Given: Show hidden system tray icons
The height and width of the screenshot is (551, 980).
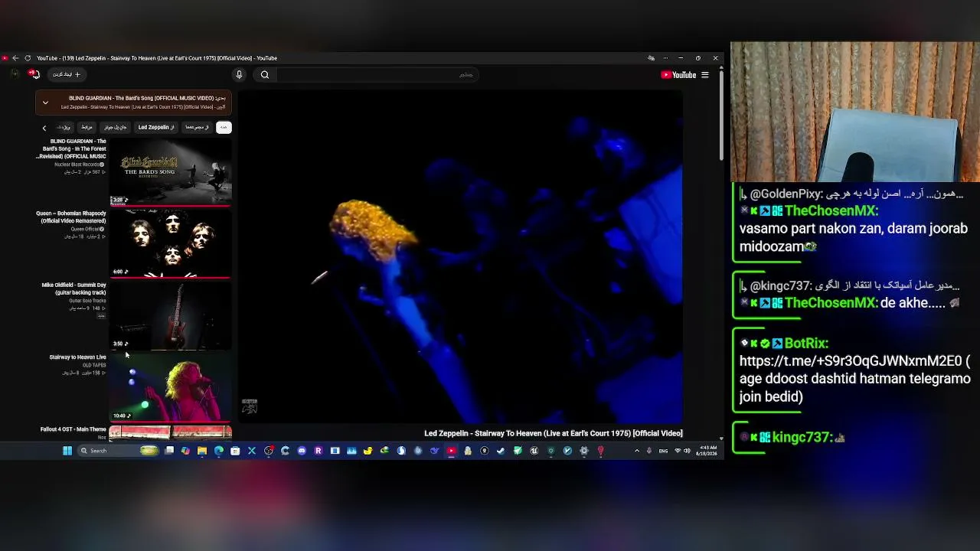Looking at the screenshot, I should pyautogui.click(x=637, y=451).
